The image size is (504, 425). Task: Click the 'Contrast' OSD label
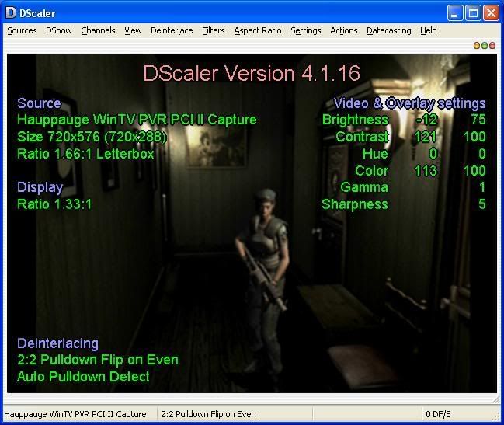click(362, 137)
